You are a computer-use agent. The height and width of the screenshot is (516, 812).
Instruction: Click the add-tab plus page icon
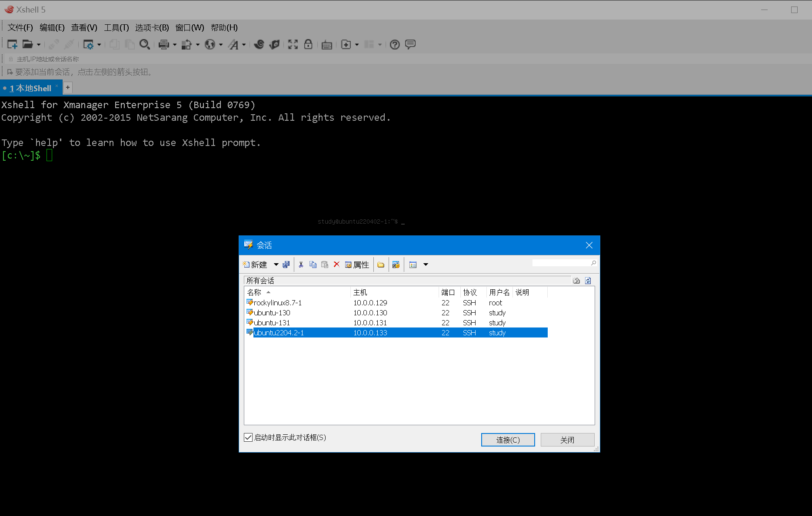pos(346,44)
